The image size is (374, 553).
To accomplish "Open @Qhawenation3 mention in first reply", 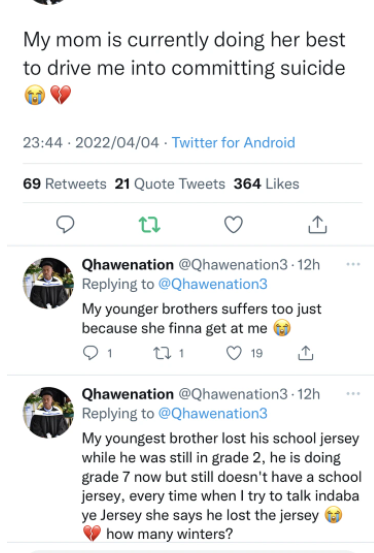I will coord(213,284).
